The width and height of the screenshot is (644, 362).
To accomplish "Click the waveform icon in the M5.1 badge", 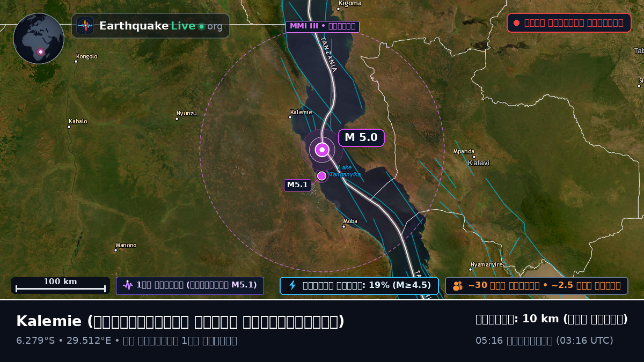I will [128, 285].
